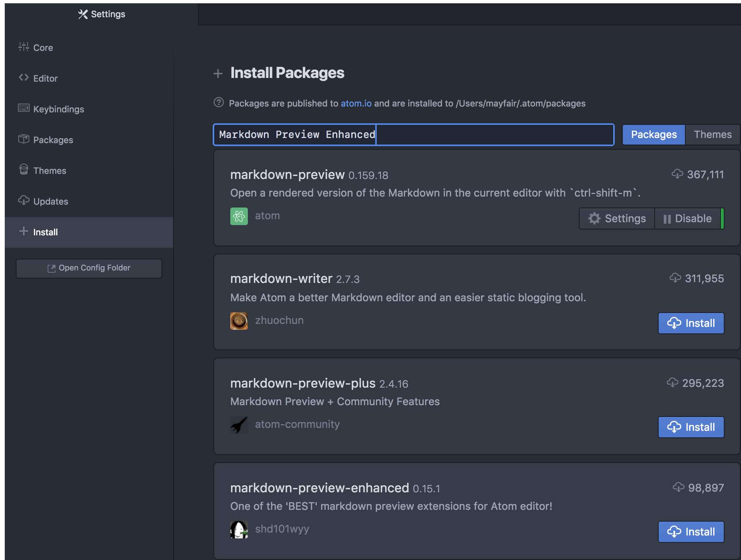The image size is (741, 560).
Task: Click the zhuochun author avatar
Action: (x=239, y=320)
